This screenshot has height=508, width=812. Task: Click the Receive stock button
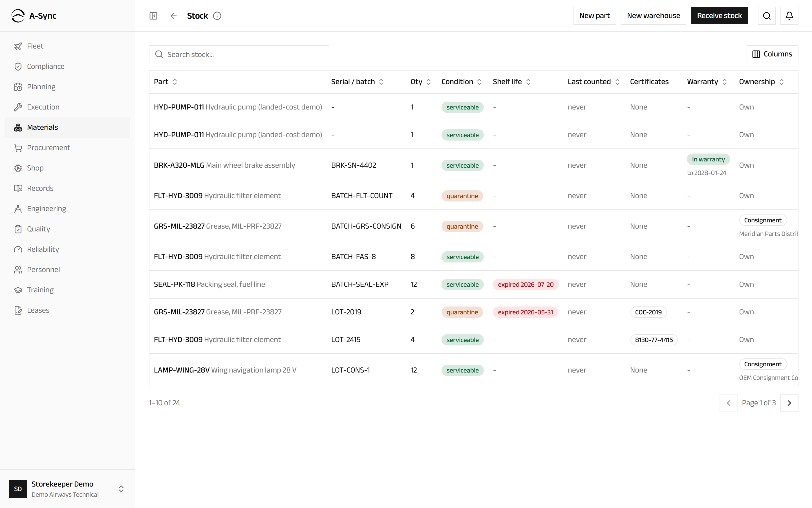719,16
